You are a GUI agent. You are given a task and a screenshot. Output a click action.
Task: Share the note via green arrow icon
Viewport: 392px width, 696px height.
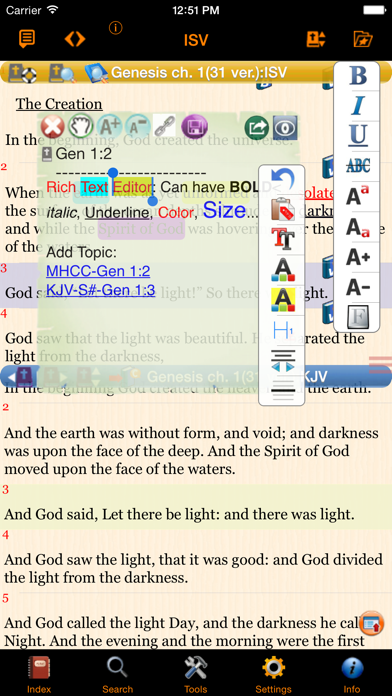click(257, 127)
